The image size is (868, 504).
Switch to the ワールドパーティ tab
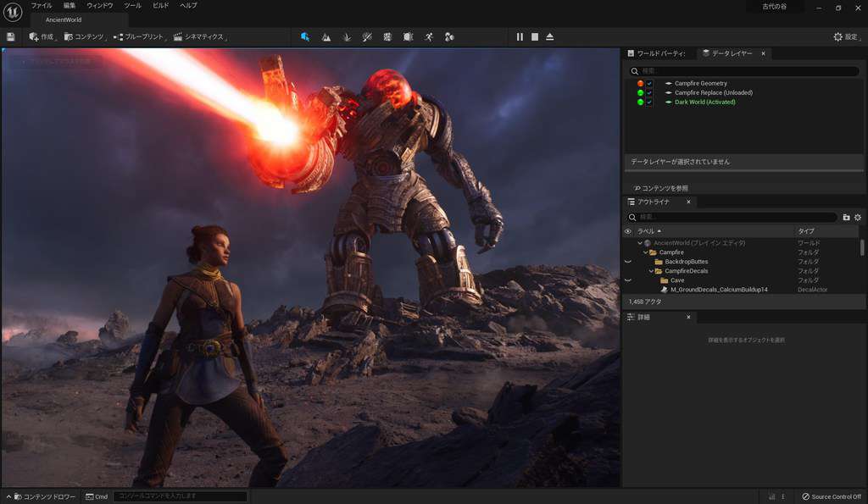click(657, 53)
